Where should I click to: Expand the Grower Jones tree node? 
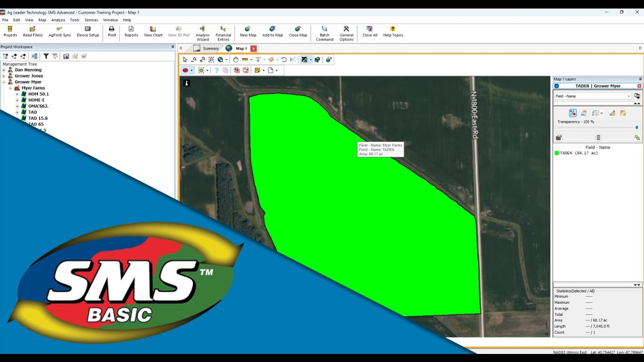tap(5, 76)
